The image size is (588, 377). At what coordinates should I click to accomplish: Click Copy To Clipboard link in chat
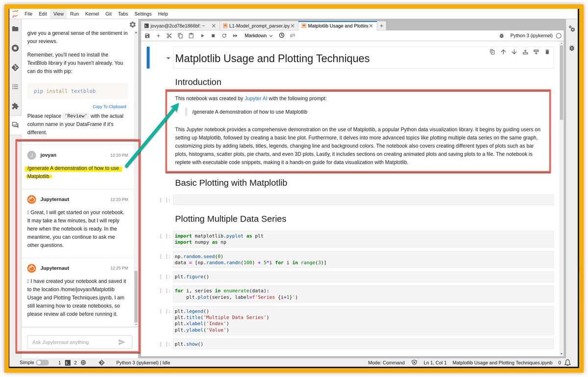109,106
